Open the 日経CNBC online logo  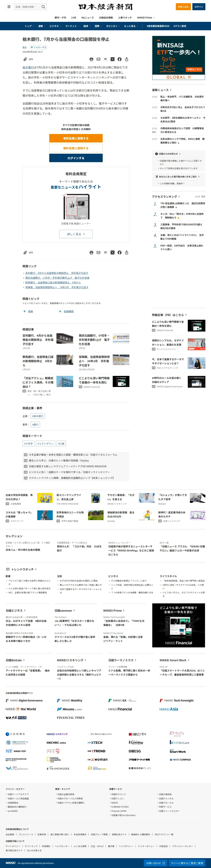tap(56, 743)
